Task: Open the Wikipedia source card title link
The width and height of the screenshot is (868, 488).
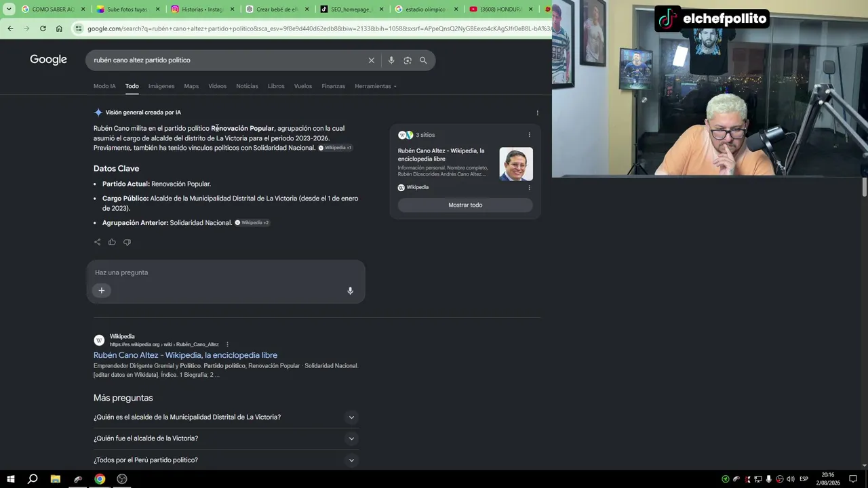Action: pyautogui.click(x=441, y=155)
